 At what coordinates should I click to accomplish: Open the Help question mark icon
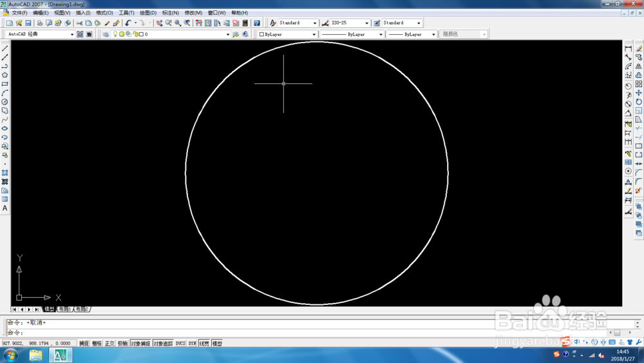click(x=257, y=23)
